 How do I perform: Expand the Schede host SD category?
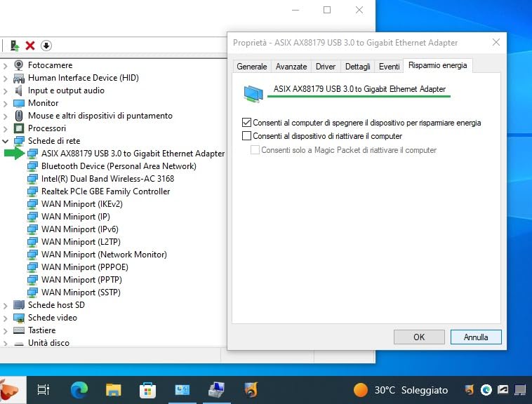click(5, 305)
